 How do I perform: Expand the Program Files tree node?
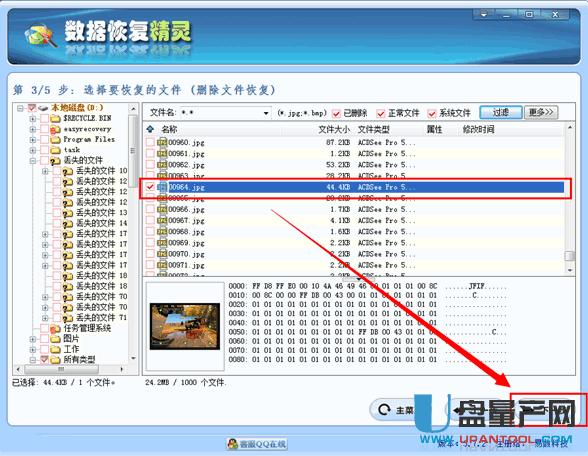(x=33, y=140)
